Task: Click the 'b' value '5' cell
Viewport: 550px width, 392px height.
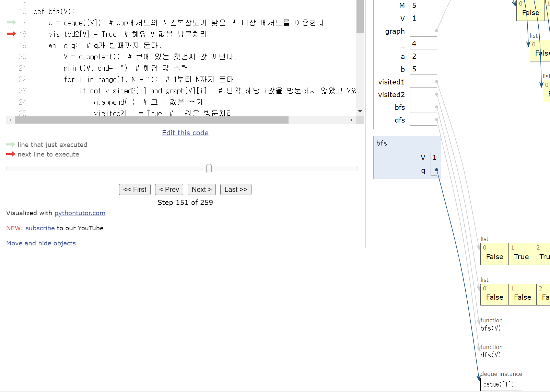Action: (x=423, y=69)
